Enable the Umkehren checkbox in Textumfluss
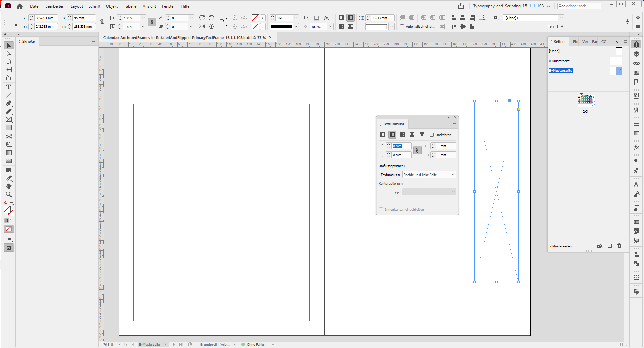 click(432, 135)
